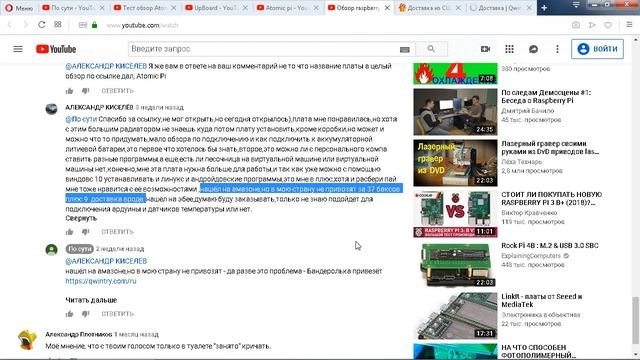Open СТОИТ ЛИ ПОКУПАТЬ НОВУЮ RASPBERRY video title
The image size is (640, 360).
(x=551, y=198)
